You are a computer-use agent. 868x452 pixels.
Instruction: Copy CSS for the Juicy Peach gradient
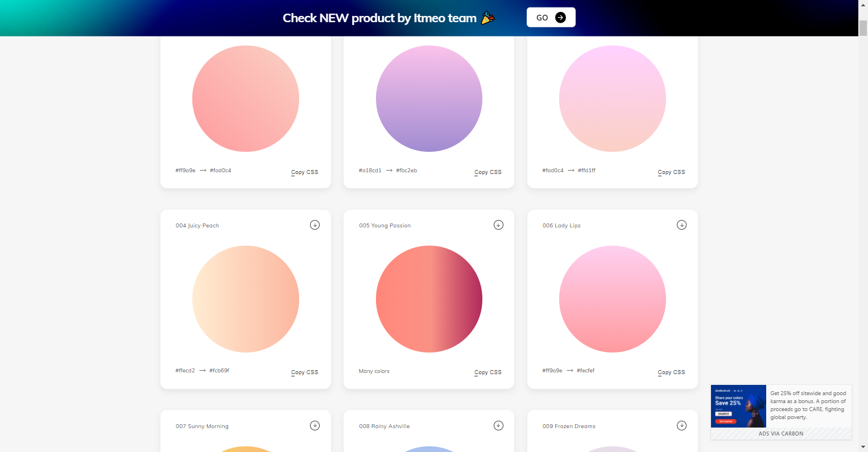point(304,372)
